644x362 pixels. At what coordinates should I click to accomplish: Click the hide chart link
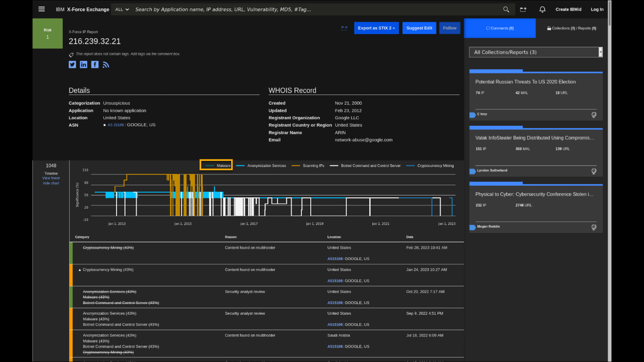tap(51, 183)
